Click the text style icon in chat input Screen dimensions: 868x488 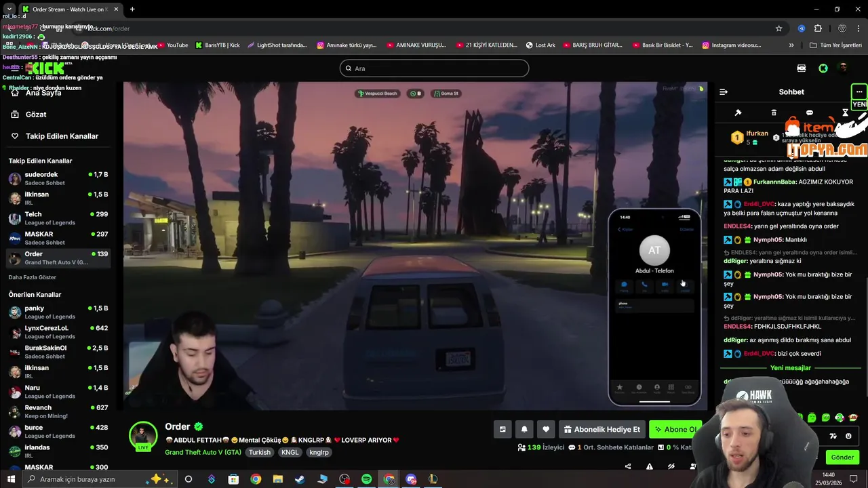[x=833, y=436]
